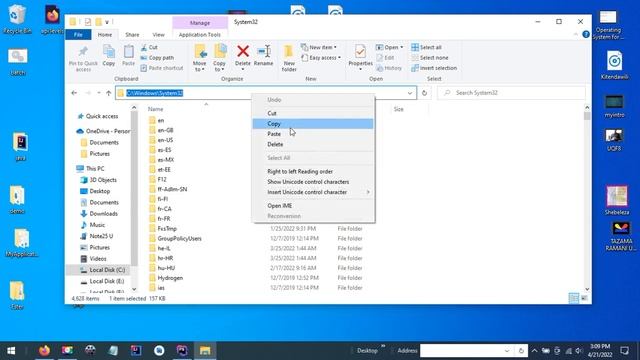Select 3D Objects in navigation pane
Image resolution: width=640 pixels, height=360 pixels.
(x=103, y=180)
